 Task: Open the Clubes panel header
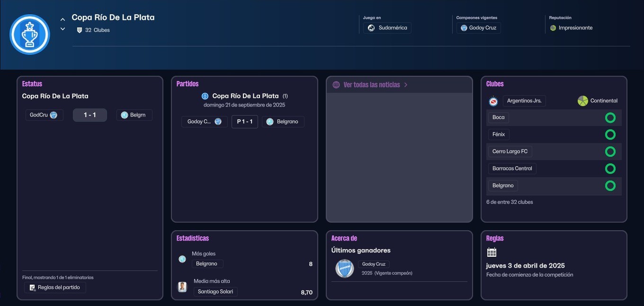(495, 84)
